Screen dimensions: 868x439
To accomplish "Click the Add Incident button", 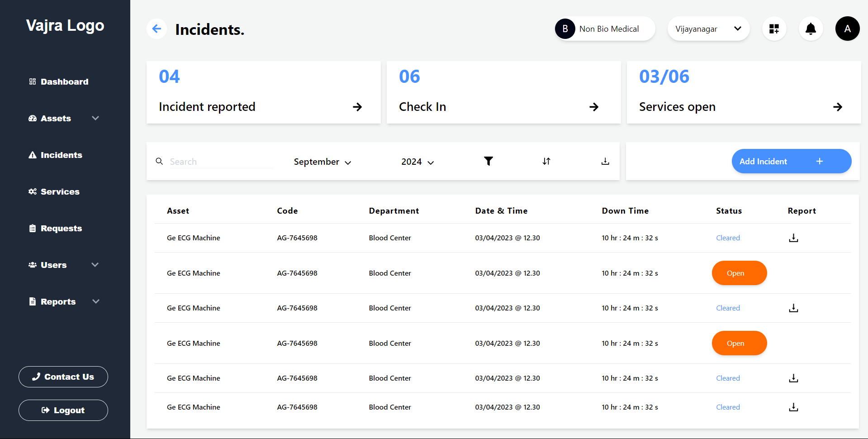I will (x=791, y=162).
